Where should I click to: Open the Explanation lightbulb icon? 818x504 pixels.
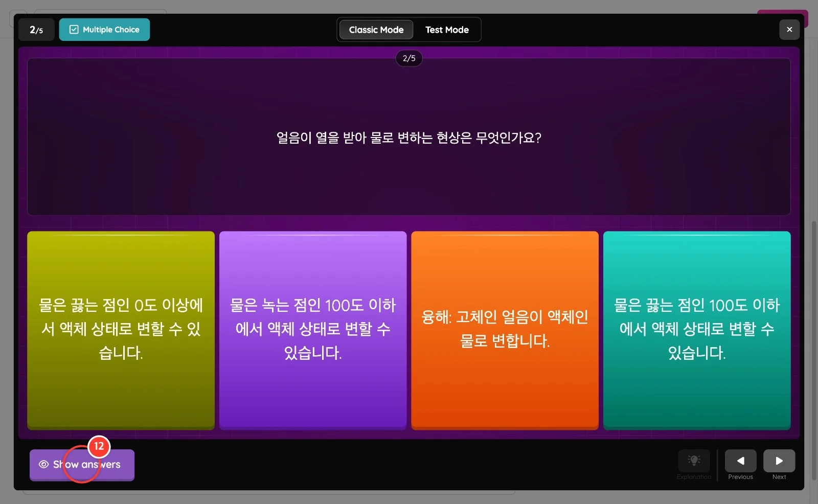694,461
